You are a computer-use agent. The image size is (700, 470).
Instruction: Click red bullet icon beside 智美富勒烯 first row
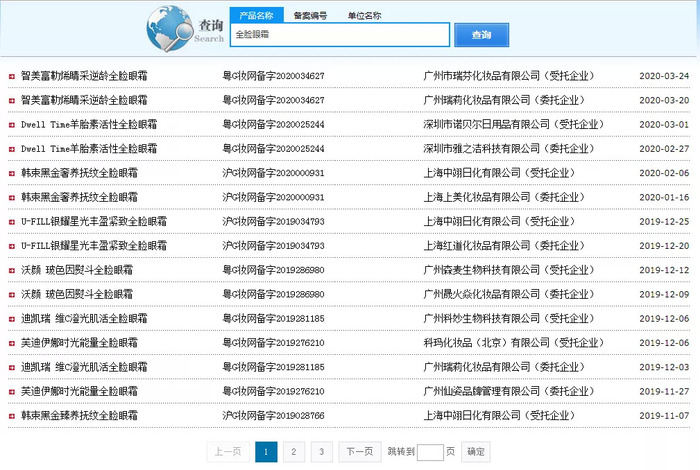pos(12,76)
